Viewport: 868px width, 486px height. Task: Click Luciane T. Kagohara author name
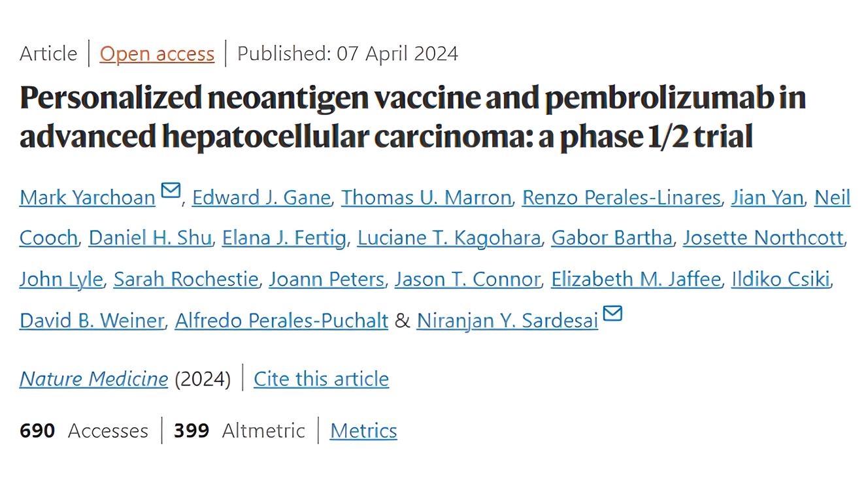[x=449, y=238]
